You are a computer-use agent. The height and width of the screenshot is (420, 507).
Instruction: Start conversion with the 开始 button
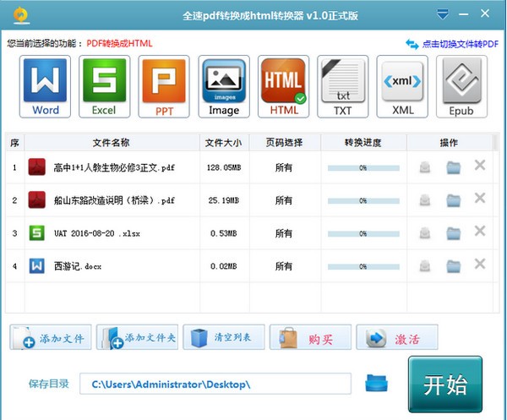coord(444,386)
